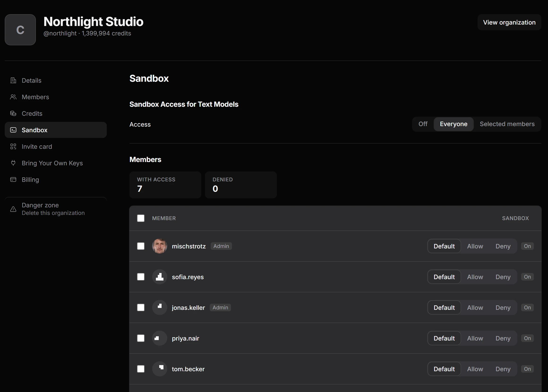Click the Bring Your Own Keys plug icon
The width and height of the screenshot is (548, 392).
coord(13,163)
